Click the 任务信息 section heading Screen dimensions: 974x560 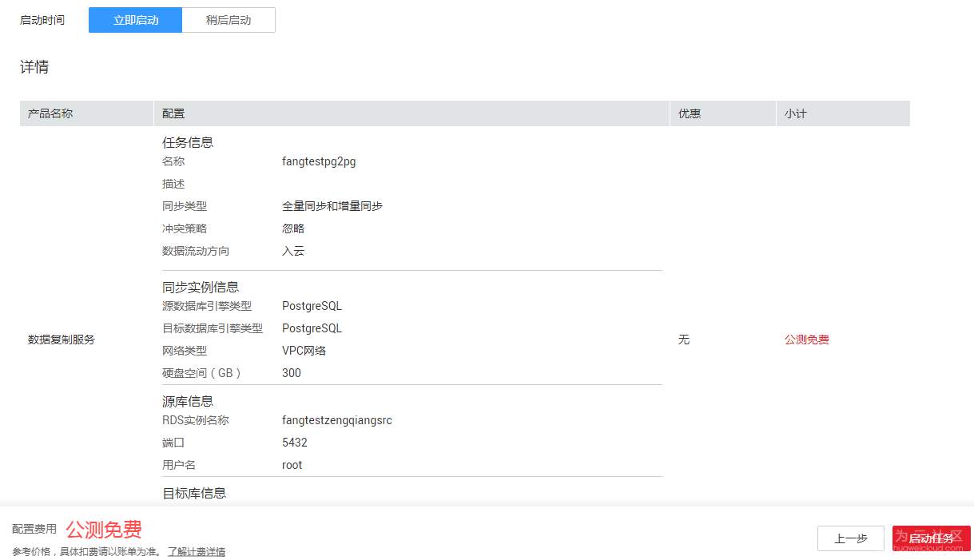(x=188, y=142)
